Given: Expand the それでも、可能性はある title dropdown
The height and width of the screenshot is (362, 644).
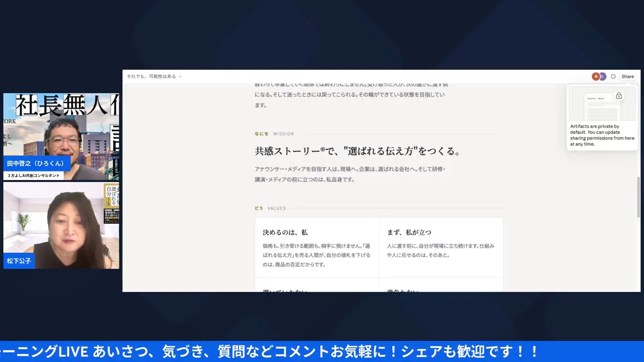Looking at the screenshot, I should pyautogui.click(x=154, y=76).
